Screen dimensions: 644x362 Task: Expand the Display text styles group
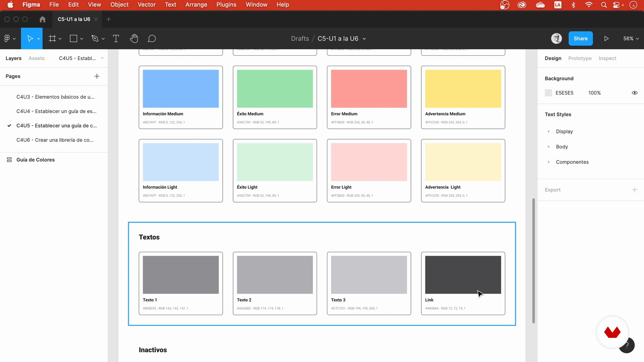click(x=549, y=131)
